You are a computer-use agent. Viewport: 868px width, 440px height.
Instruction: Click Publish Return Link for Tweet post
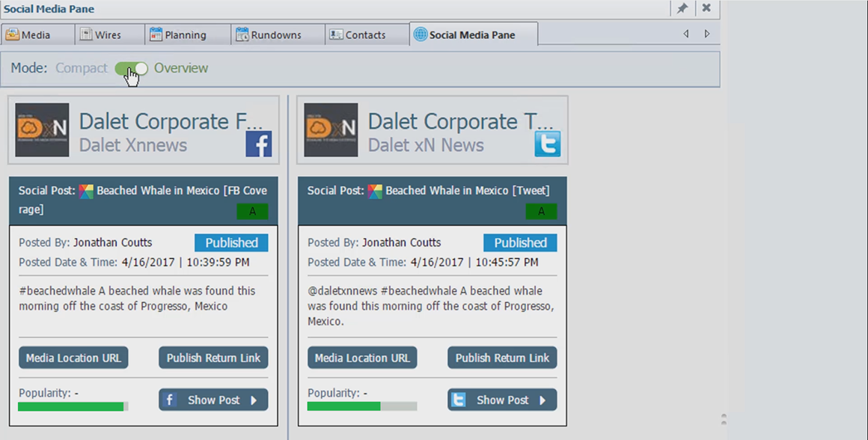click(502, 358)
